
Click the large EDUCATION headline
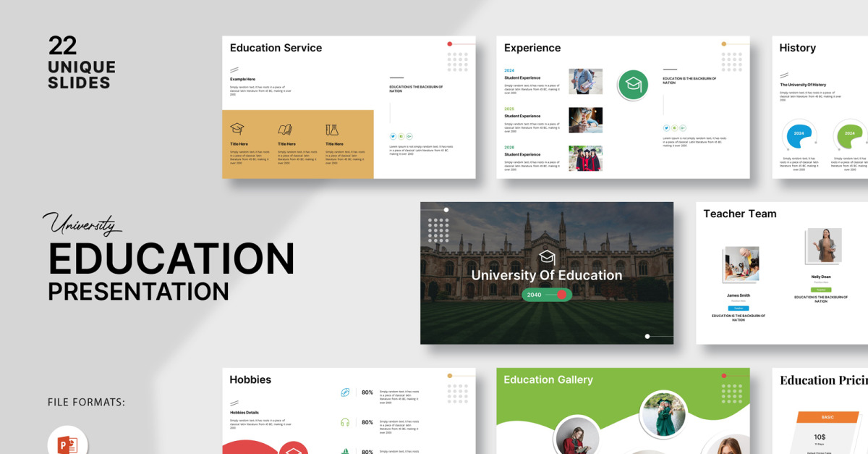point(171,258)
